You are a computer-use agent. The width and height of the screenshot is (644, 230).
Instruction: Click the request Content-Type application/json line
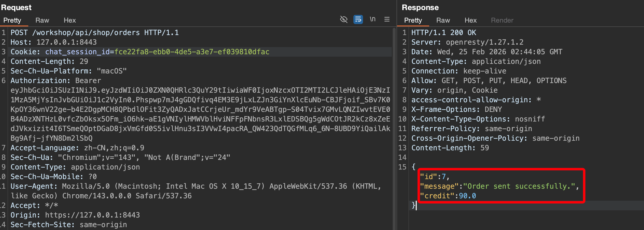pyautogui.click(x=75, y=167)
